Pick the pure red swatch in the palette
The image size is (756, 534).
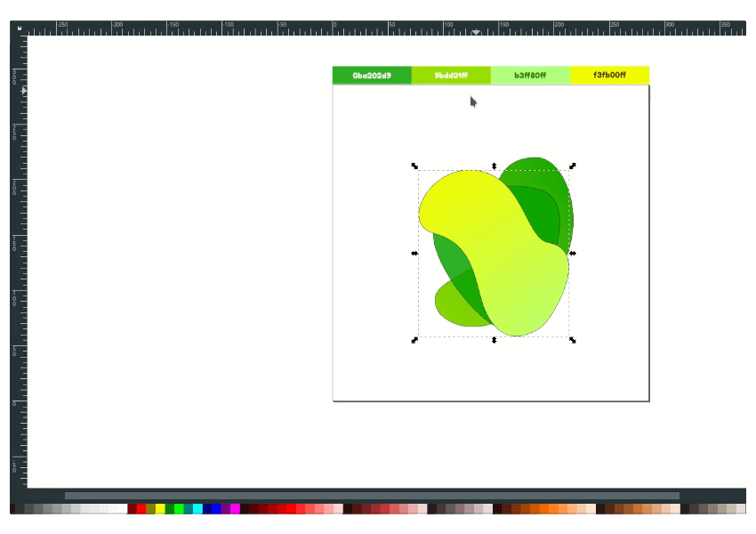pyautogui.click(x=141, y=508)
